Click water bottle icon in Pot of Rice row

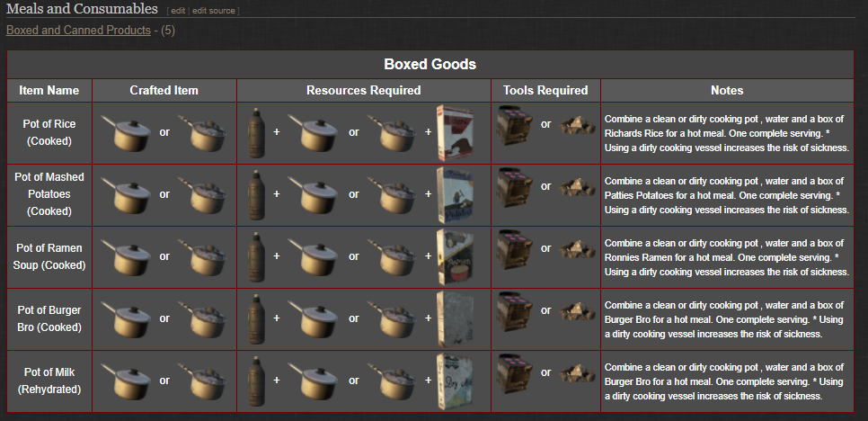[x=256, y=133]
